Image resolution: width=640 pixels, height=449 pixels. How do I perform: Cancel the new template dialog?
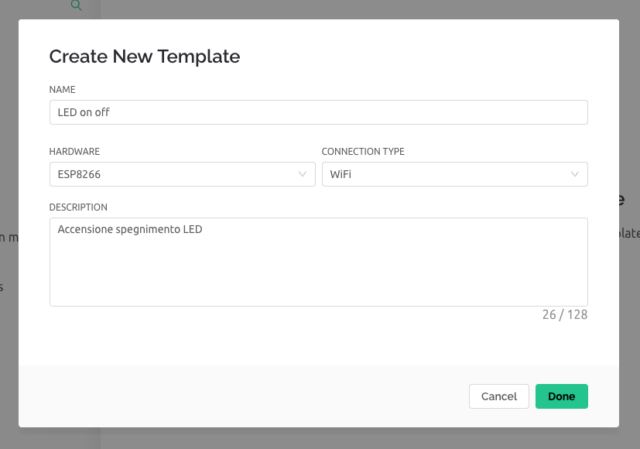pos(498,396)
